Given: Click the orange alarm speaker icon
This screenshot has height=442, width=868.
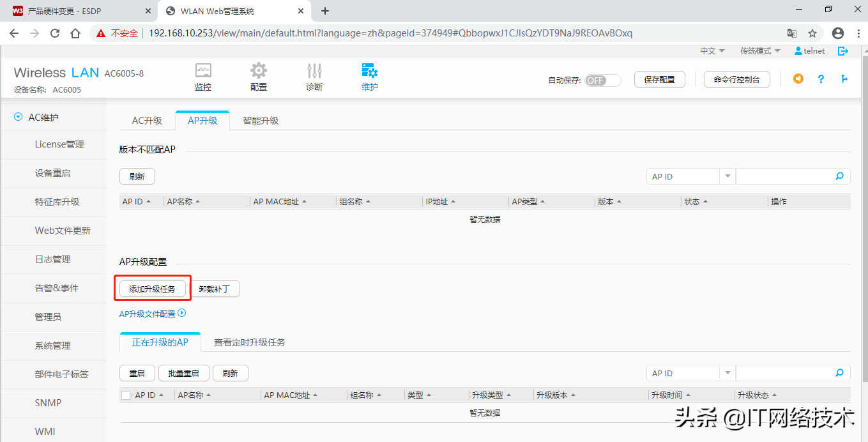Looking at the screenshot, I should click(x=798, y=79).
